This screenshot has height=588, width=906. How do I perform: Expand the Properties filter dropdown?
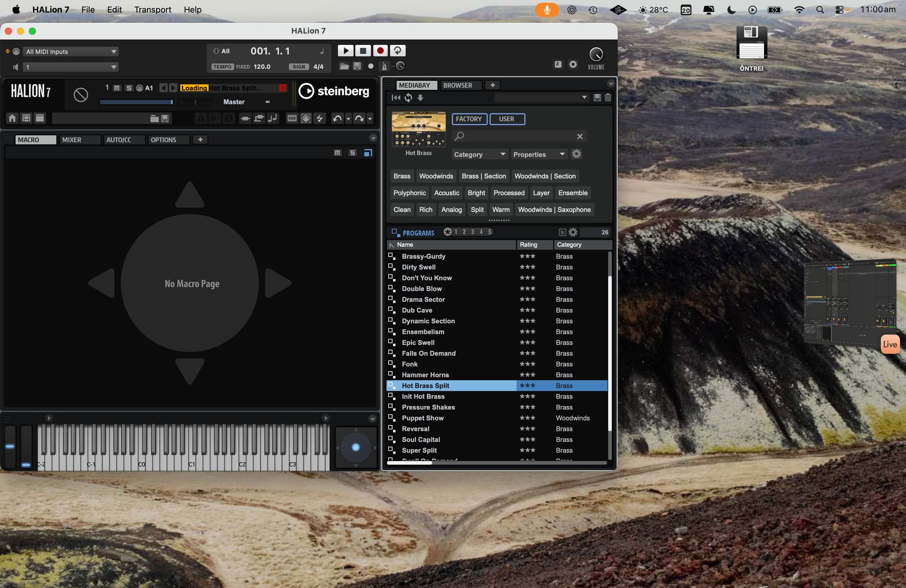click(538, 154)
